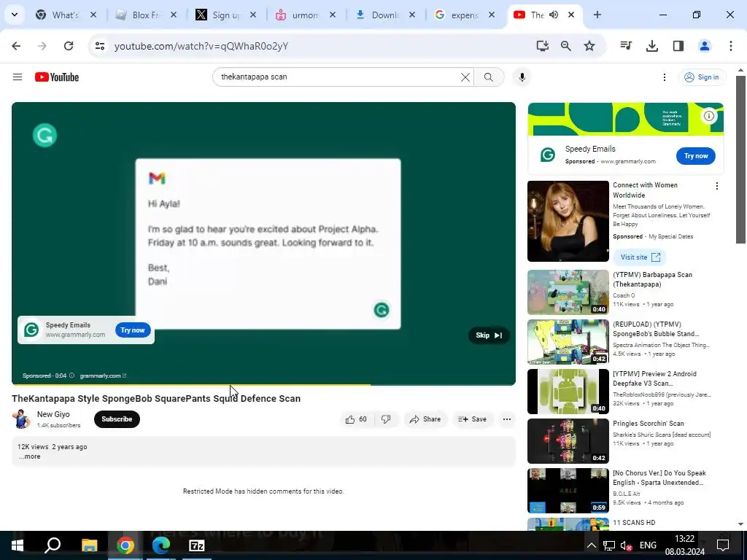Skip the Grammarly ad
The image size is (747, 560).
(489, 335)
